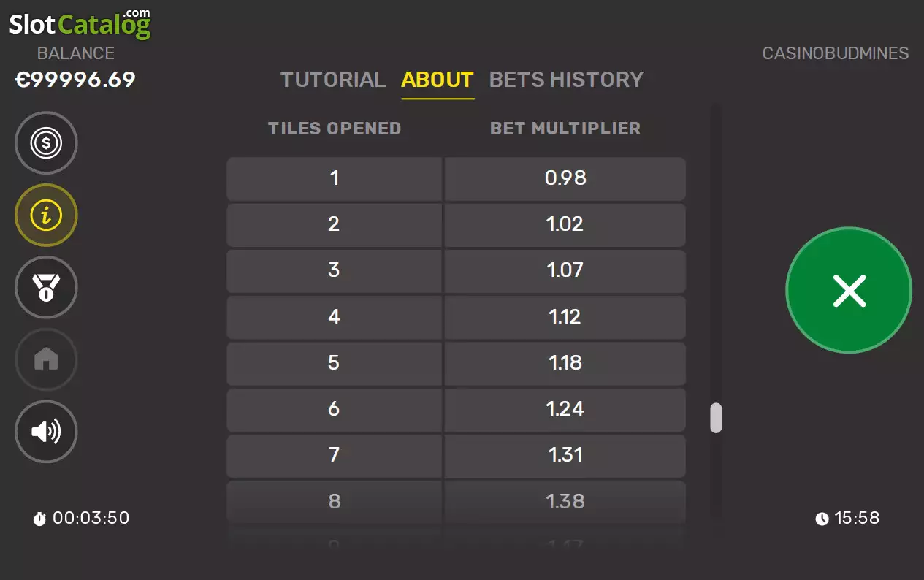Click the 1.31 multiplier cell
924x580 pixels.
click(x=565, y=455)
